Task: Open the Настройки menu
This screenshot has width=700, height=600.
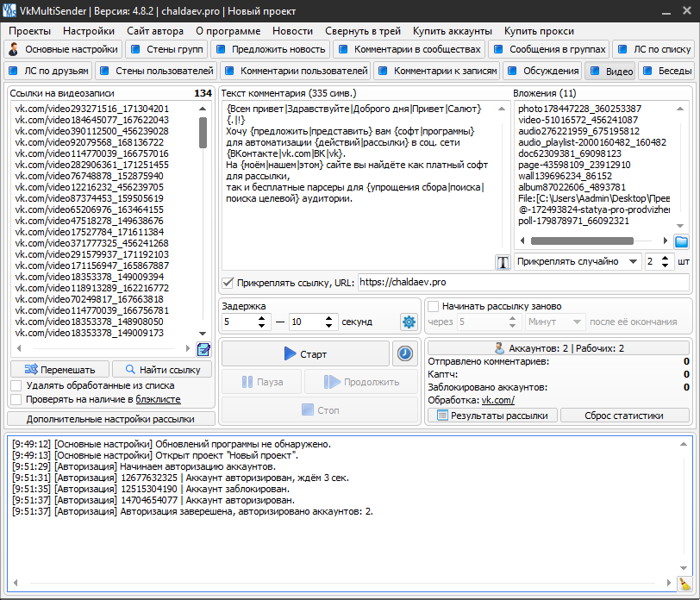Action: (88, 30)
